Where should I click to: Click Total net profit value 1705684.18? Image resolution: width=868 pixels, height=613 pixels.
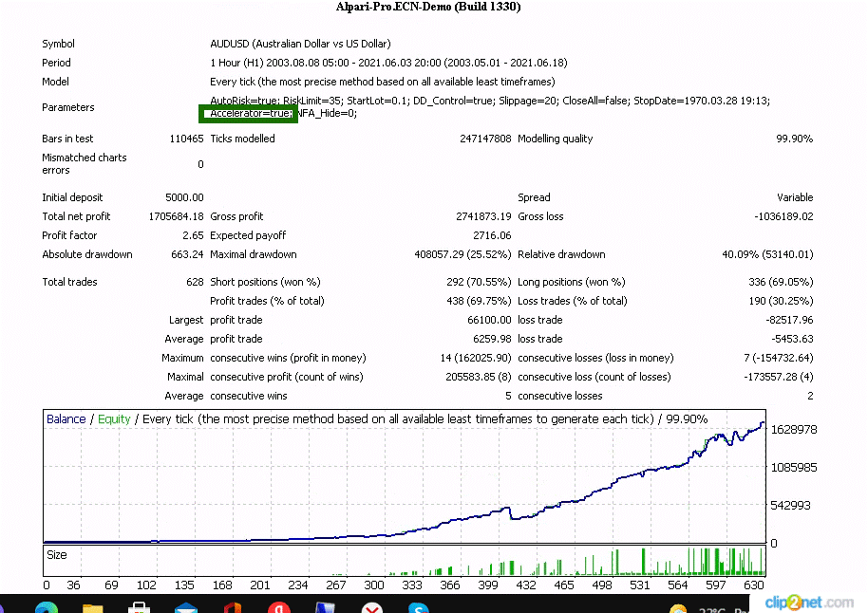point(176,216)
